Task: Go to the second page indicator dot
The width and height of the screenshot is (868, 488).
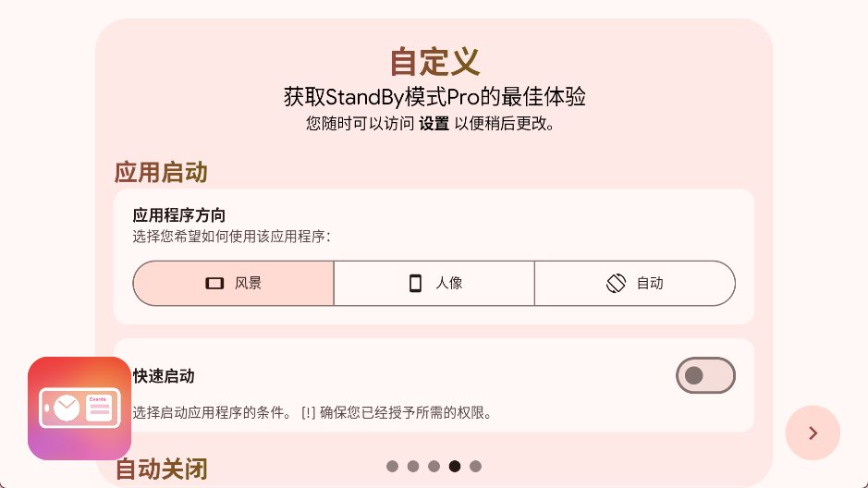Action: pos(413,467)
